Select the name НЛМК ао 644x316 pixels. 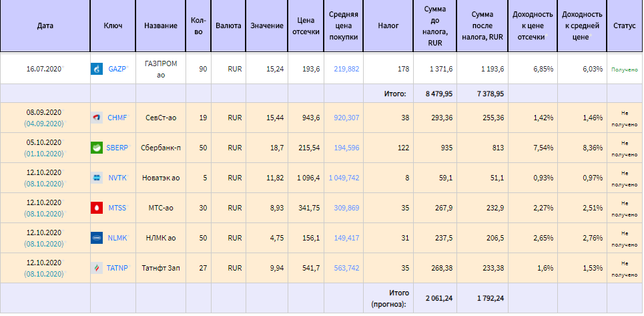point(161,238)
